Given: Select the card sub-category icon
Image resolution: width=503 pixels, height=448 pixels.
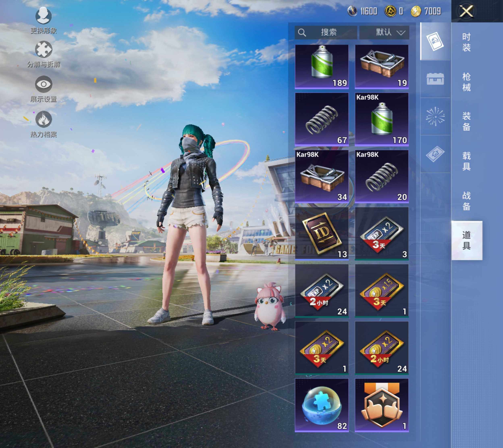Looking at the screenshot, I should (435, 41).
